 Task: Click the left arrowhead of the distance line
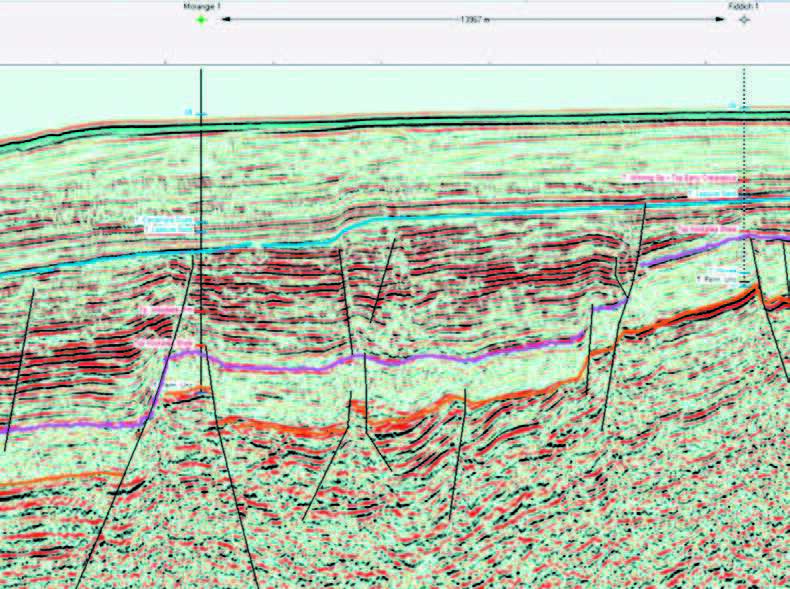click(x=224, y=19)
